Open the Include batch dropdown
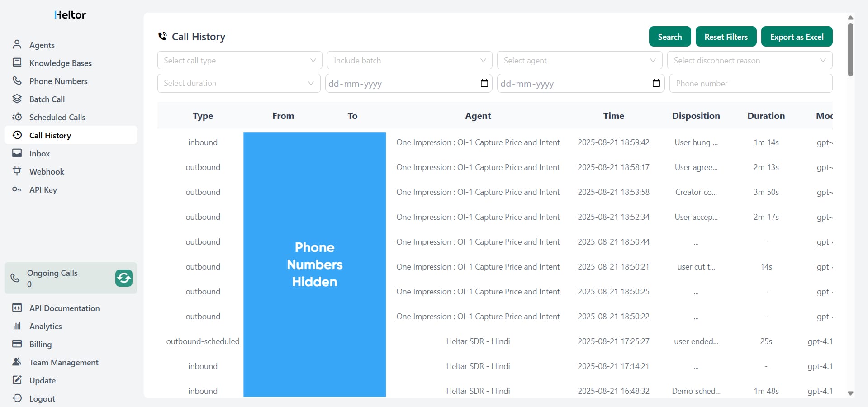The height and width of the screenshot is (407, 868). click(409, 60)
